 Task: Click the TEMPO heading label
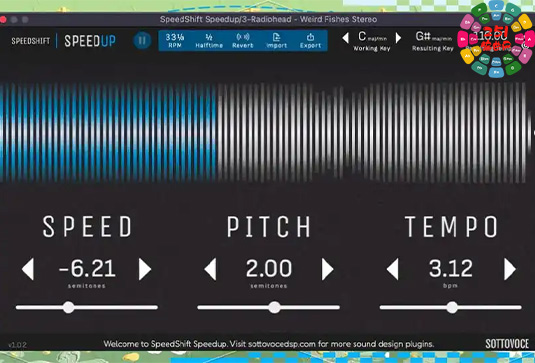pyautogui.click(x=451, y=226)
